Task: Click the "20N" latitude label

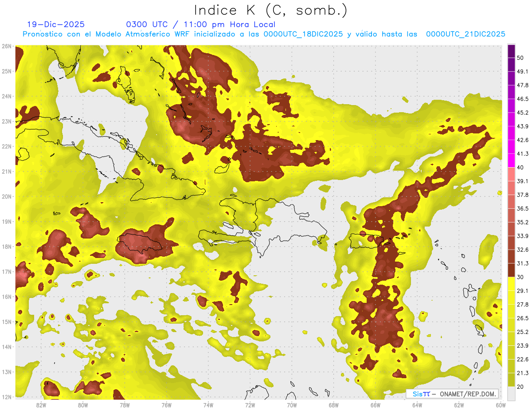Action: 6,196
